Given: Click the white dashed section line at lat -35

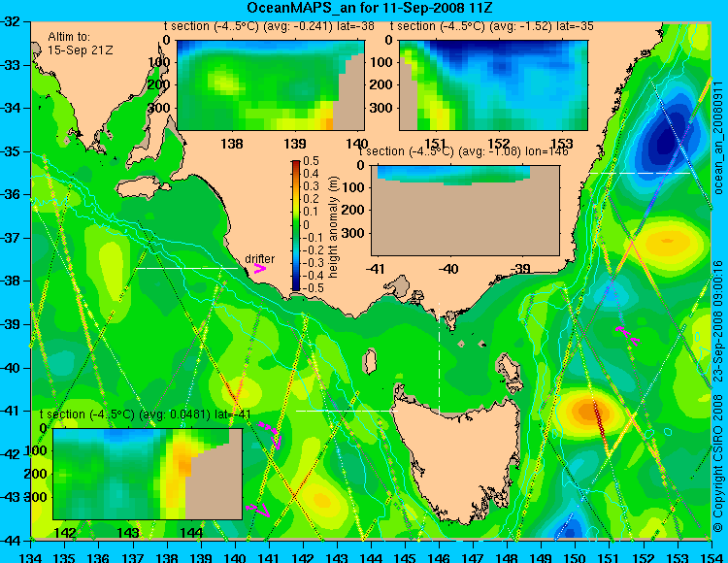Looking at the screenshot, I should tap(640, 173).
